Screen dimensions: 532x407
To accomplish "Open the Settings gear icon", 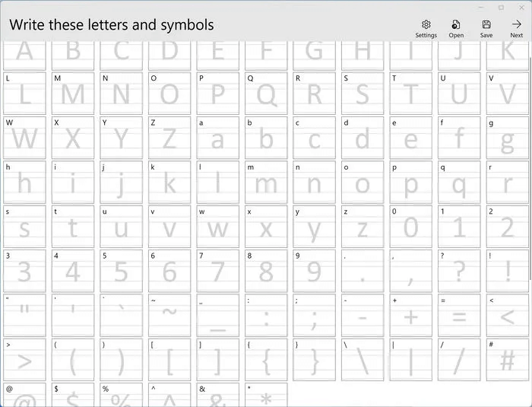I will point(426,24).
